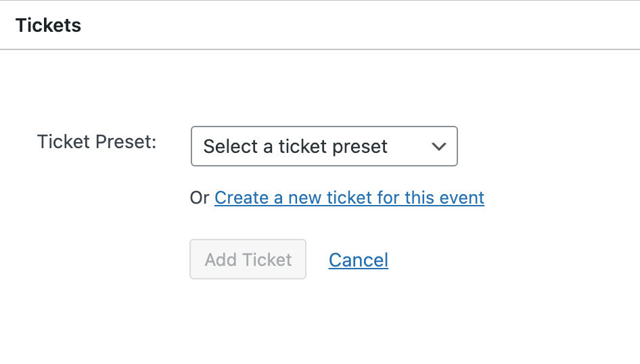This screenshot has width=640, height=364.
Task: Select the Tickets header bar
Action: [319, 25]
